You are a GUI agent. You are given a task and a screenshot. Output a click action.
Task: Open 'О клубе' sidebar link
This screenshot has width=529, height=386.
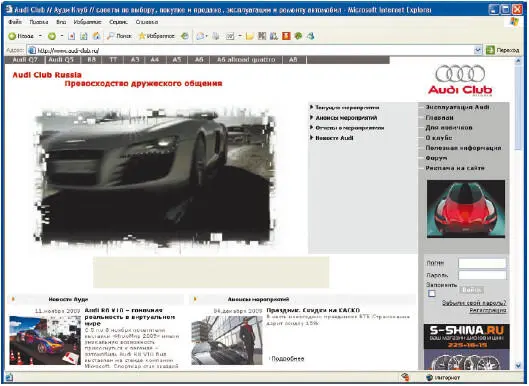click(439, 138)
